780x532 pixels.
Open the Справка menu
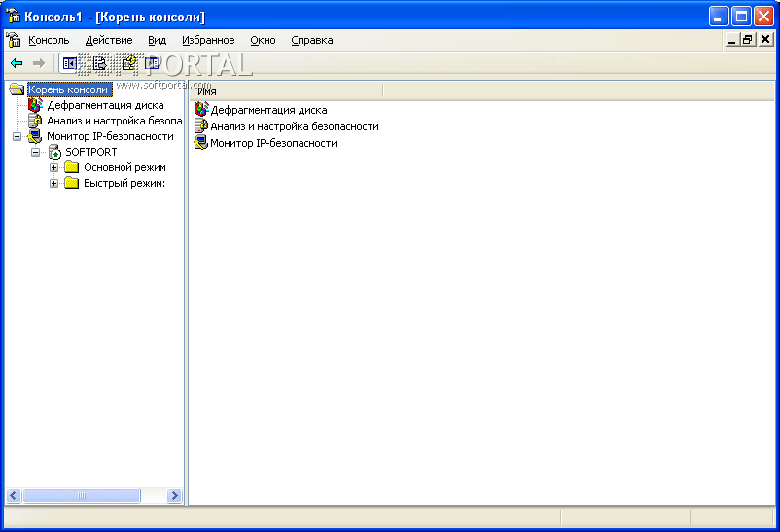click(x=312, y=40)
